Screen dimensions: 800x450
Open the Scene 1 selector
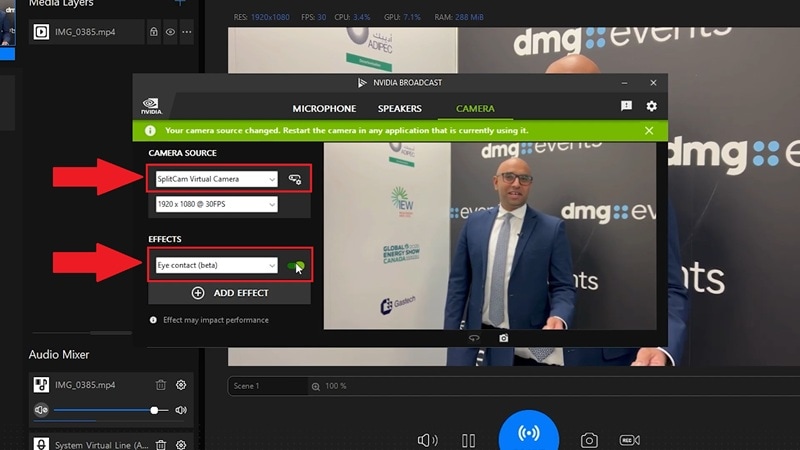[268, 386]
